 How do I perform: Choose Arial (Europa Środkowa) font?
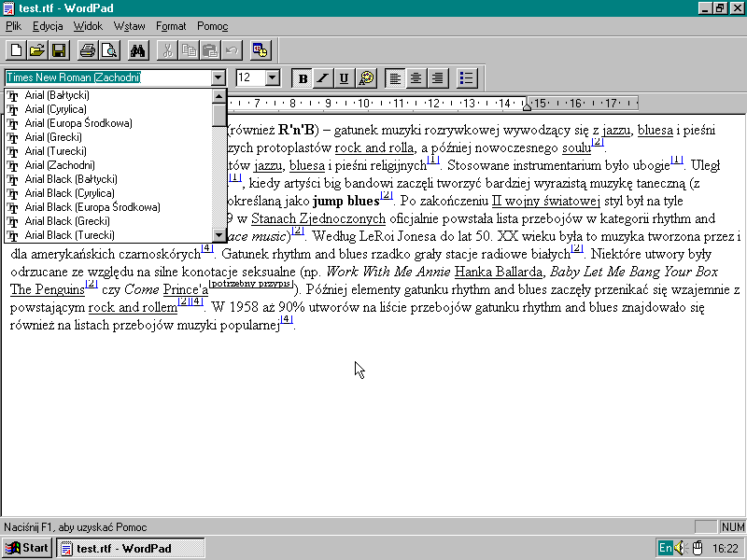(x=108, y=123)
